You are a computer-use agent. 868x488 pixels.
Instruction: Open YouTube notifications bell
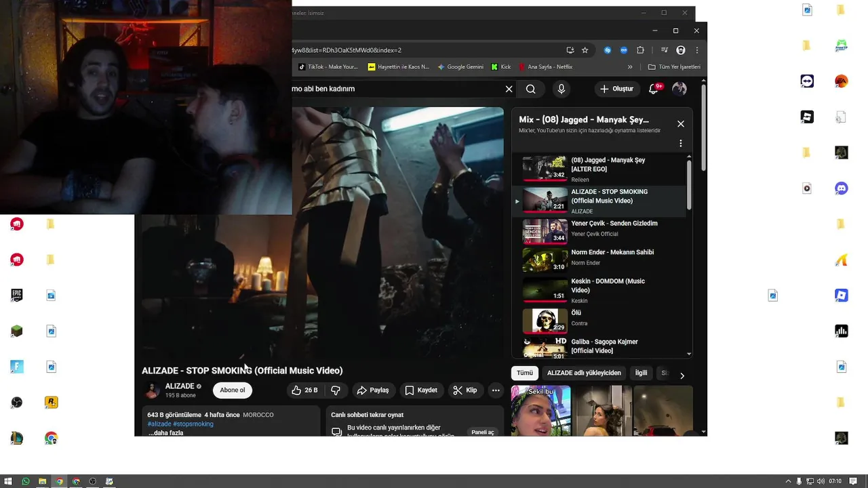(x=654, y=89)
